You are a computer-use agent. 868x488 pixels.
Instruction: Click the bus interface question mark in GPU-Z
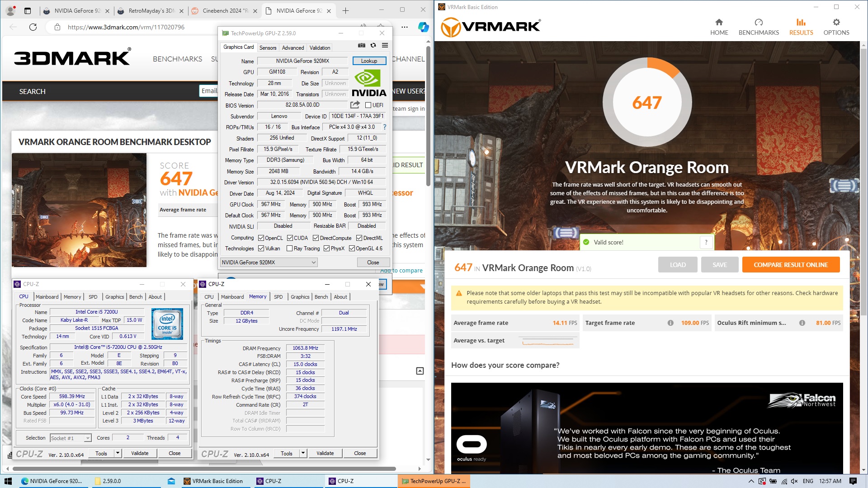pyautogui.click(x=385, y=127)
